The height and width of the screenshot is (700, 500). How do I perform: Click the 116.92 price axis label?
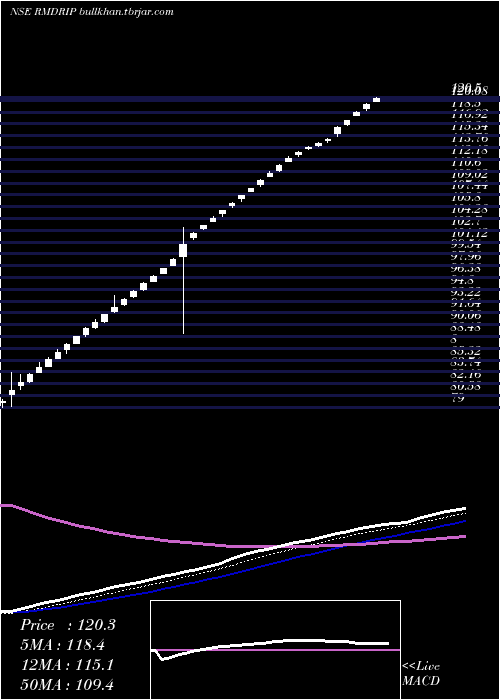469,116
